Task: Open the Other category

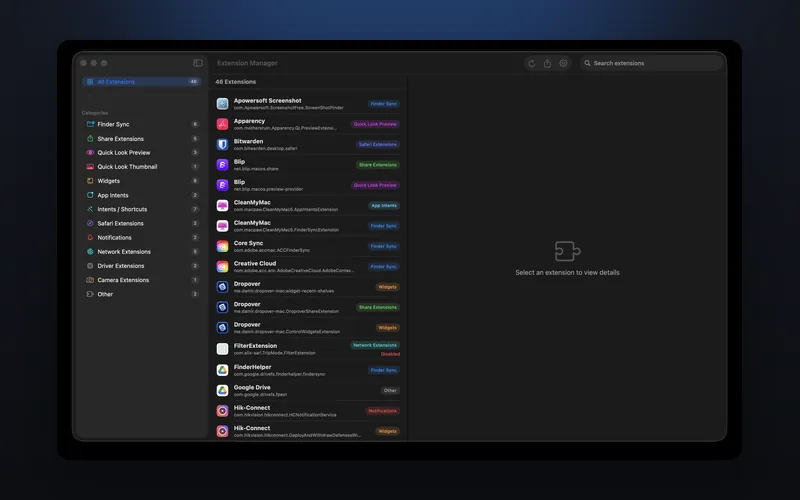Action: click(x=141, y=294)
